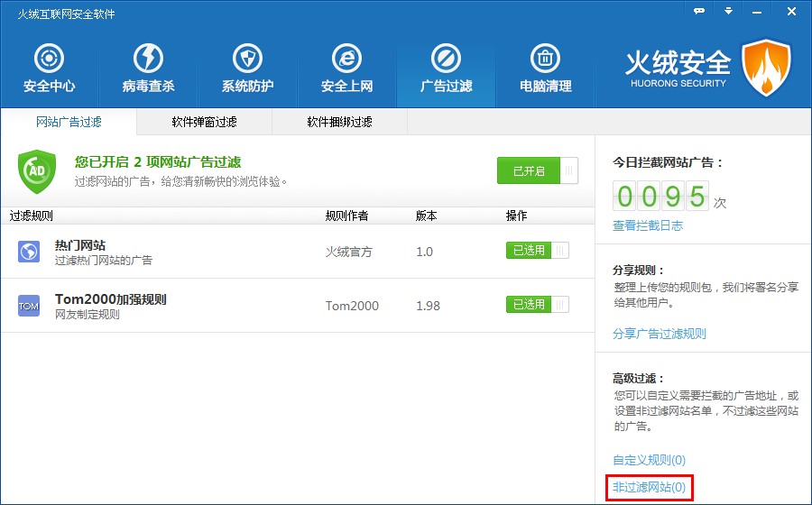Click the green AD shield icon
The image size is (812, 505).
pyautogui.click(x=37, y=171)
